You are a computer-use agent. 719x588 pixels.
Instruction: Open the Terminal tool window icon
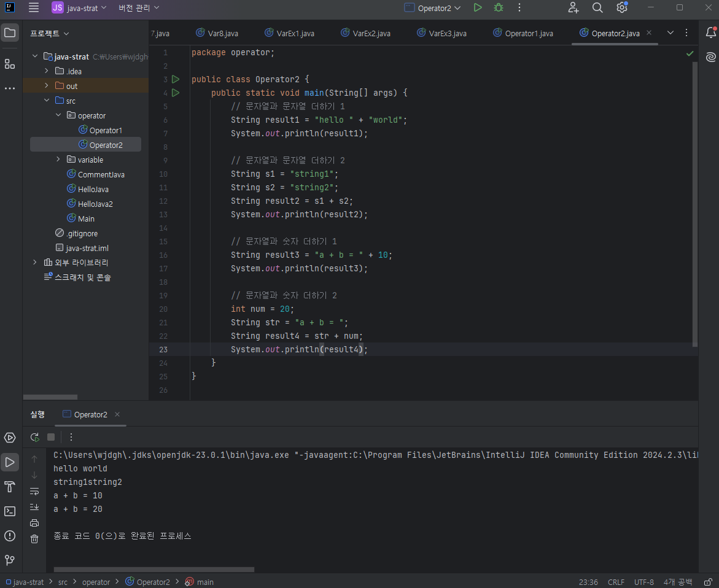(10, 511)
